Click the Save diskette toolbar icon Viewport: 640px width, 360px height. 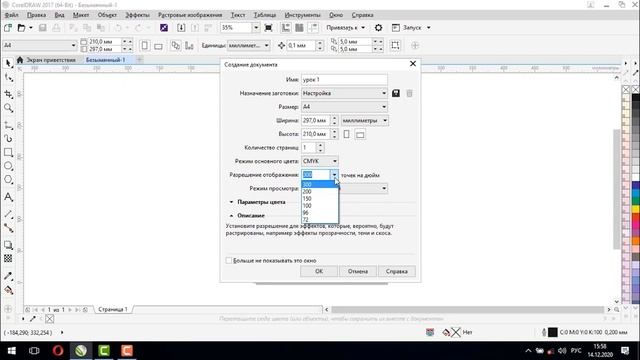42,28
